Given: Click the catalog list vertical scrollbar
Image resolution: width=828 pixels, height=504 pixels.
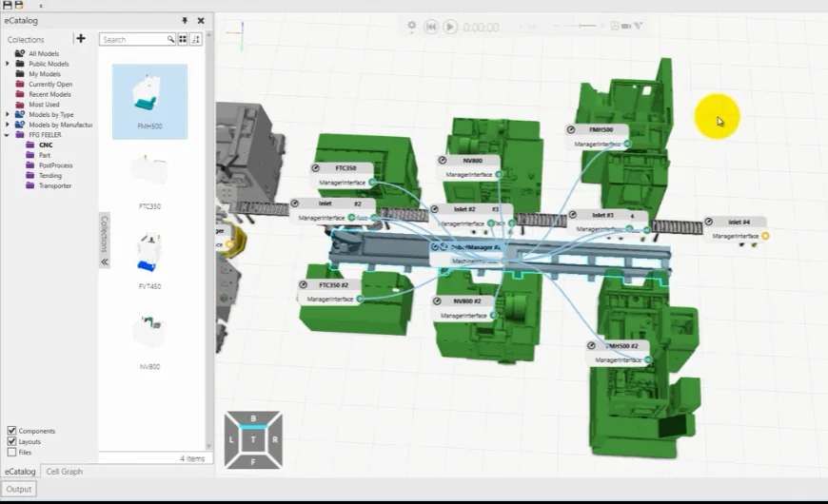Looking at the screenshot, I should tap(209, 241).
